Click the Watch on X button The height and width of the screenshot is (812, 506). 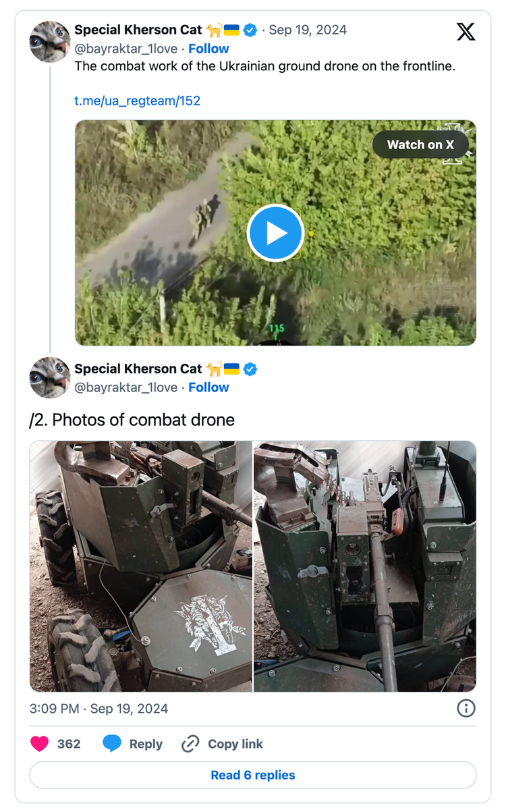coord(420,144)
